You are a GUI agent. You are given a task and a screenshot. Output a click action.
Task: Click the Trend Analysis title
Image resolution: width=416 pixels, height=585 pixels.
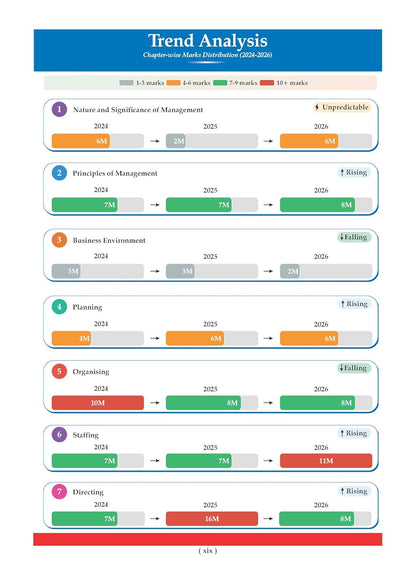(x=208, y=41)
